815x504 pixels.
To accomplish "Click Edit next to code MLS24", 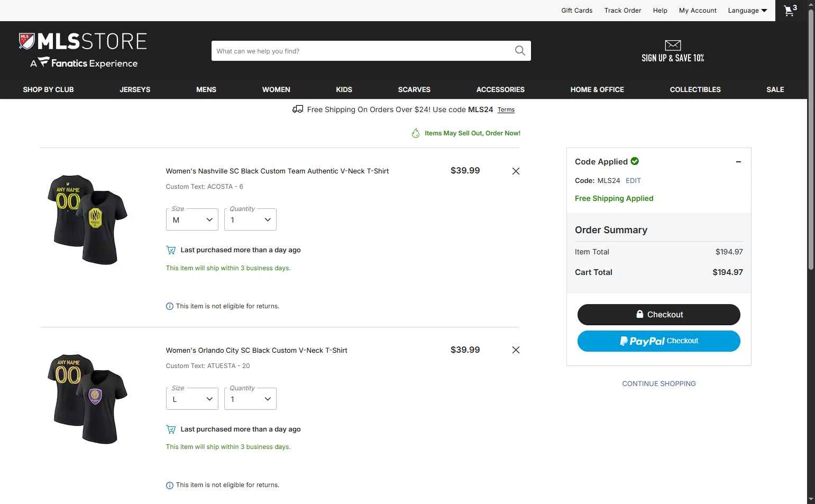I will coord(633,181).
